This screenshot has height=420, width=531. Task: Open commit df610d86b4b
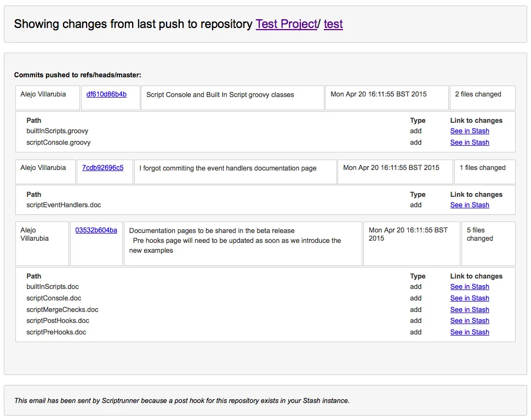coord(106,94)
